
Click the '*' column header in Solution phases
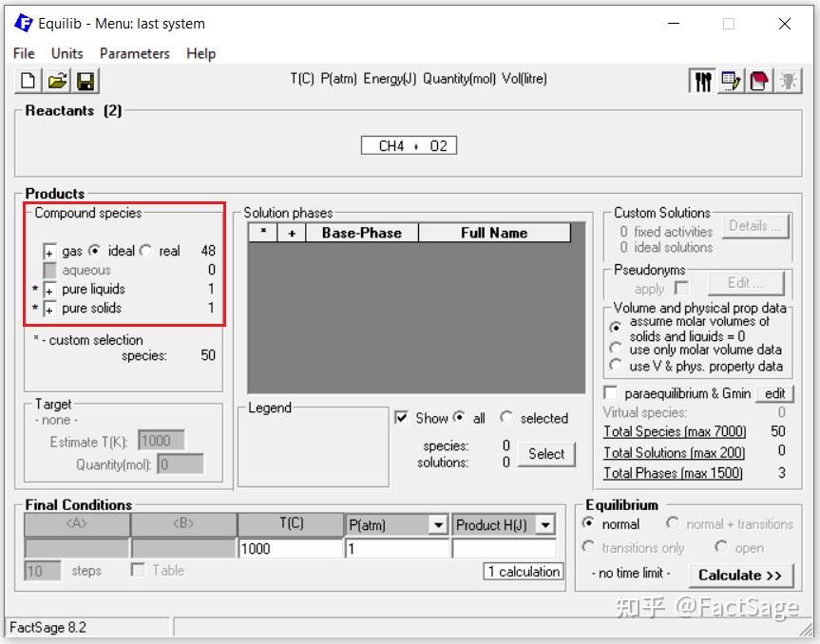pyautogui.click(x=263, y=233)
